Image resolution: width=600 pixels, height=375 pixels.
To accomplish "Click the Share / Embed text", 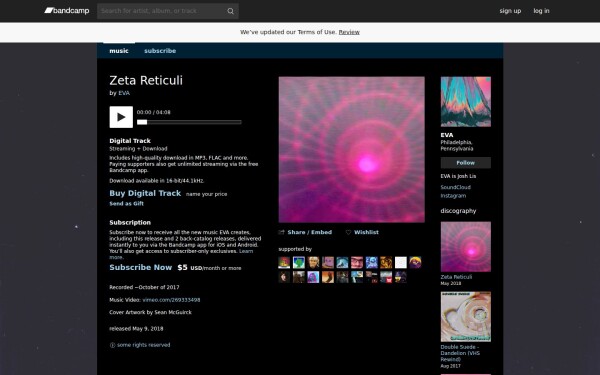I will click(310, 232).
